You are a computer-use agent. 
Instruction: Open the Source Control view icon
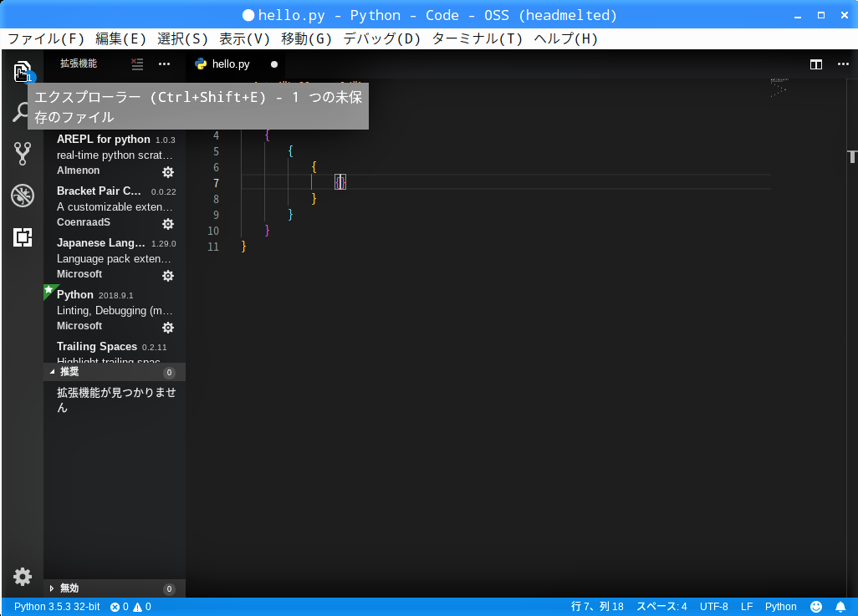tap(23, 154)
